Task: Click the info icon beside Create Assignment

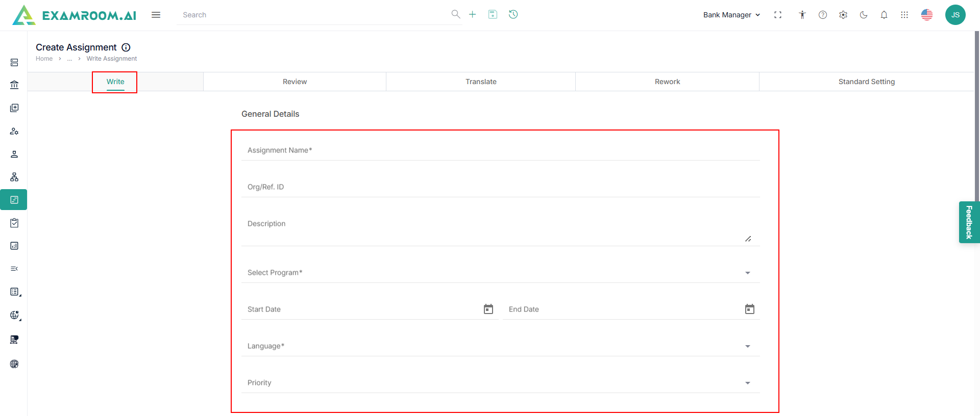Action: tap(126, 47)
